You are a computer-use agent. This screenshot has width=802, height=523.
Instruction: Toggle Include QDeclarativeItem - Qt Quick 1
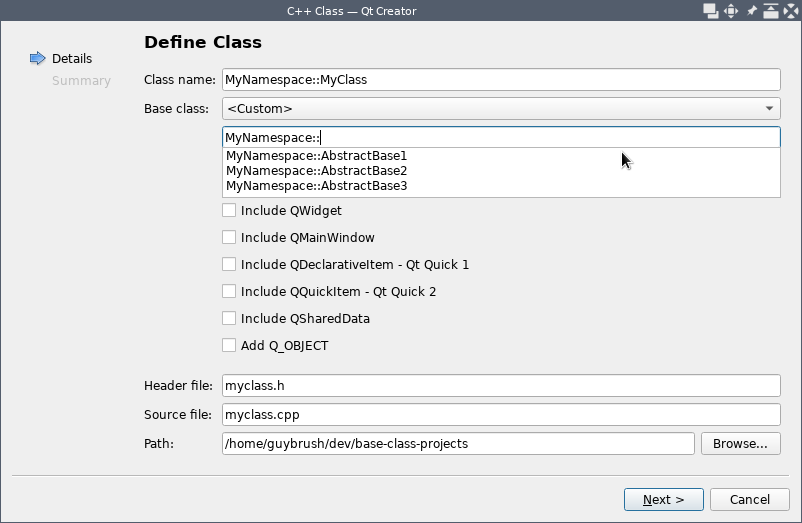click(229, 265)
